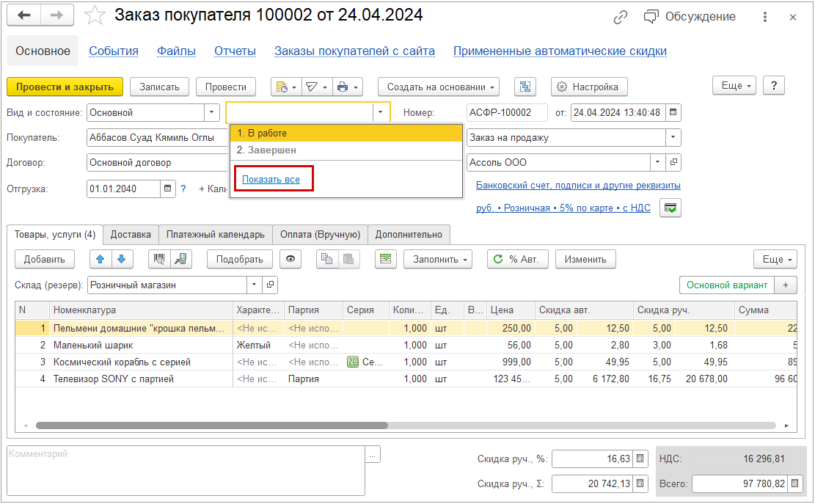This screenshot has width=815, height=504.
Task: Open the three-dot window menu
Action: coord(764,17)
